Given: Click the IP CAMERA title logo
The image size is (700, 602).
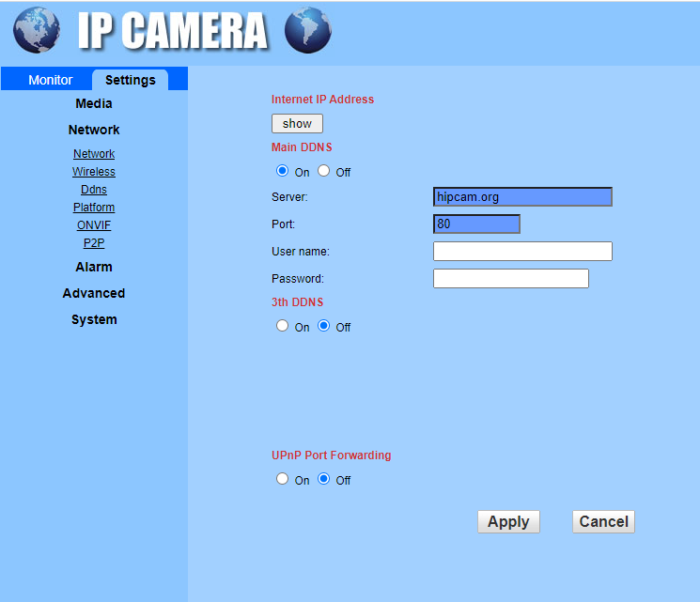Looking at the screenshot, I should click(x=173, y=30).
